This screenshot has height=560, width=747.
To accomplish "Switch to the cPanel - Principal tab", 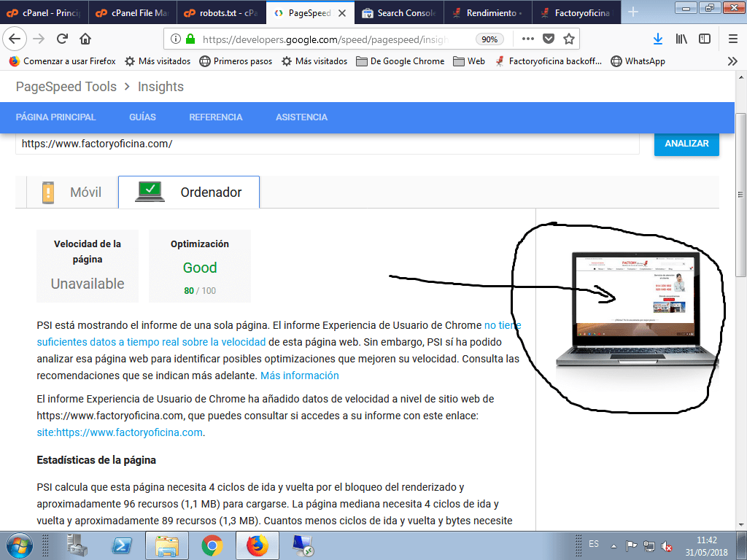I will click(44, 13).
